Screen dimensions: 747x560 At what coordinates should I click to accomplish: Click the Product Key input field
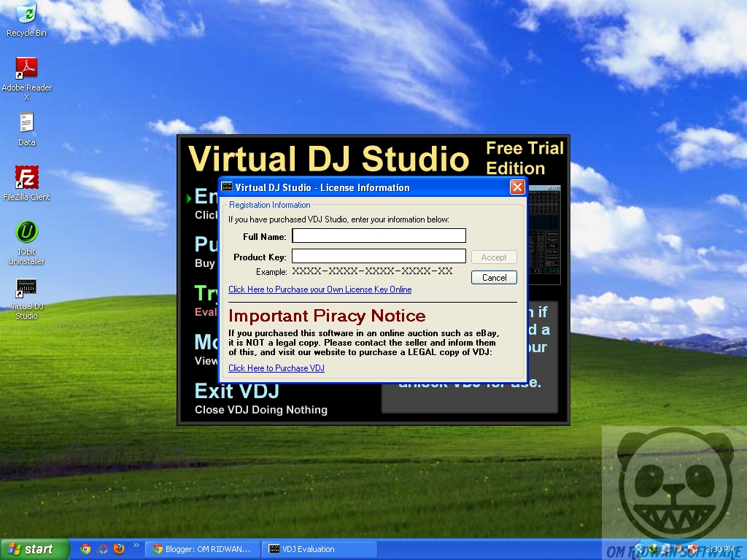(x=379, y=256)
